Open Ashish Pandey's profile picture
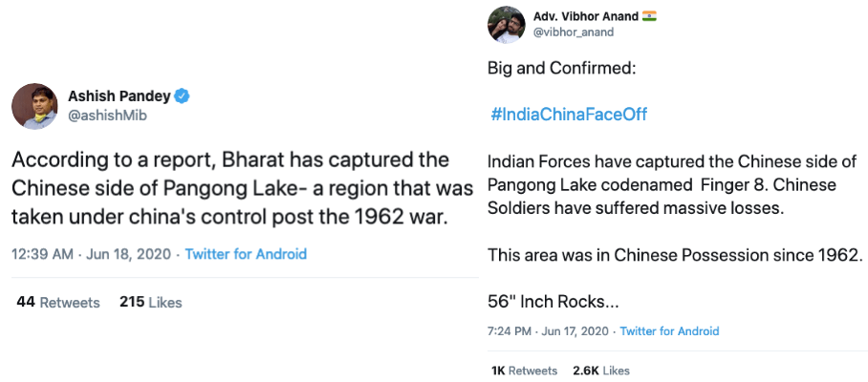The width and height of the screenshot is (868, 382). coord(34,106)
